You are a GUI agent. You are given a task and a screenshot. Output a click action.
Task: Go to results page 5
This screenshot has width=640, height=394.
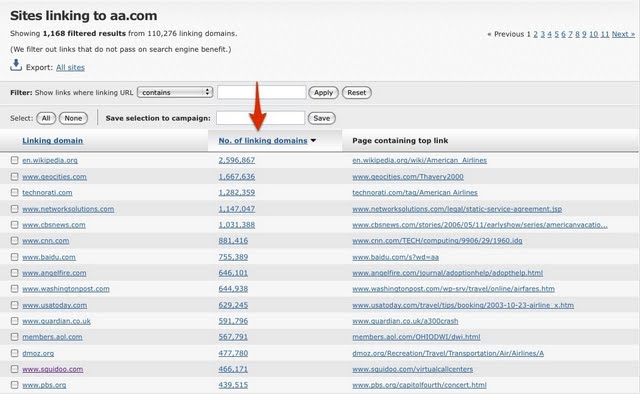click(556, 34)
